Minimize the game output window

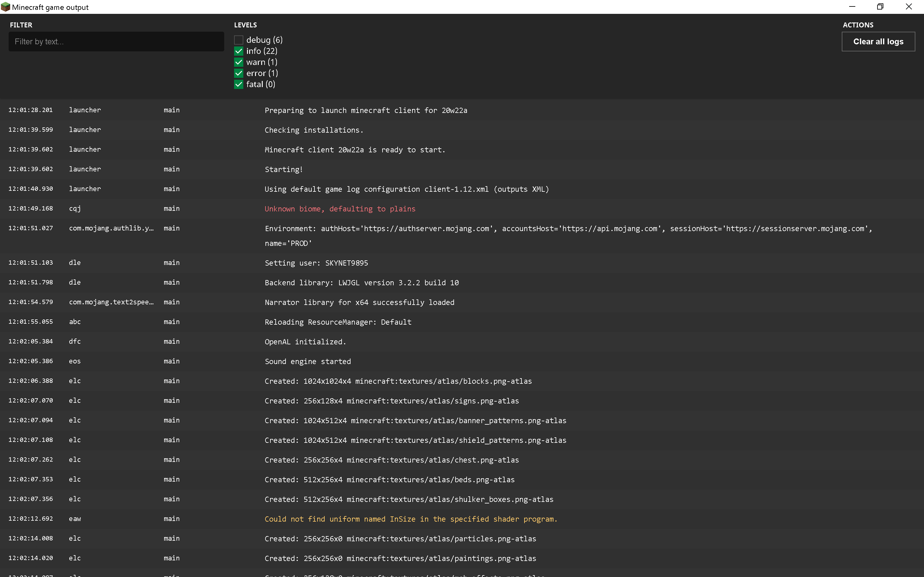tap(852, 7)
